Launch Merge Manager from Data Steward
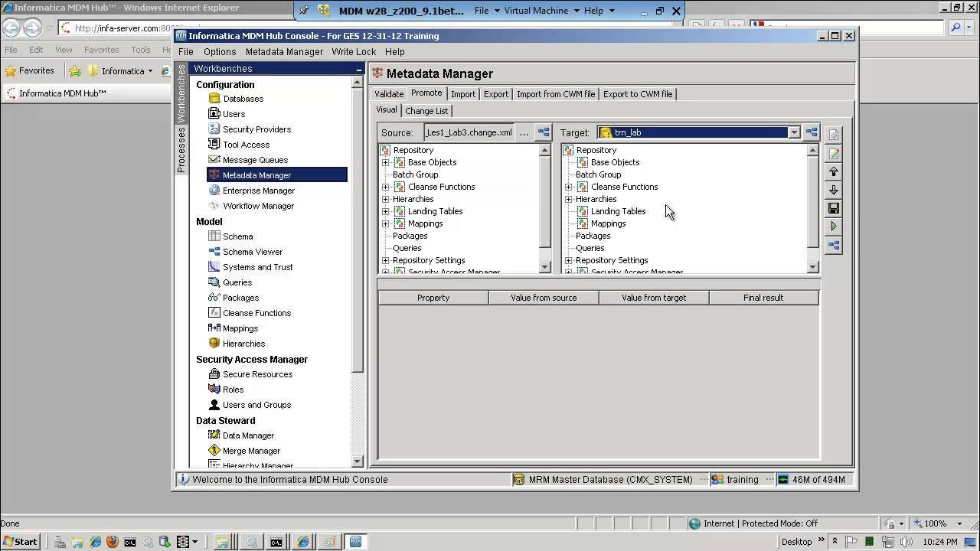Viewport: 980px width, 551px height. point(251,451)
